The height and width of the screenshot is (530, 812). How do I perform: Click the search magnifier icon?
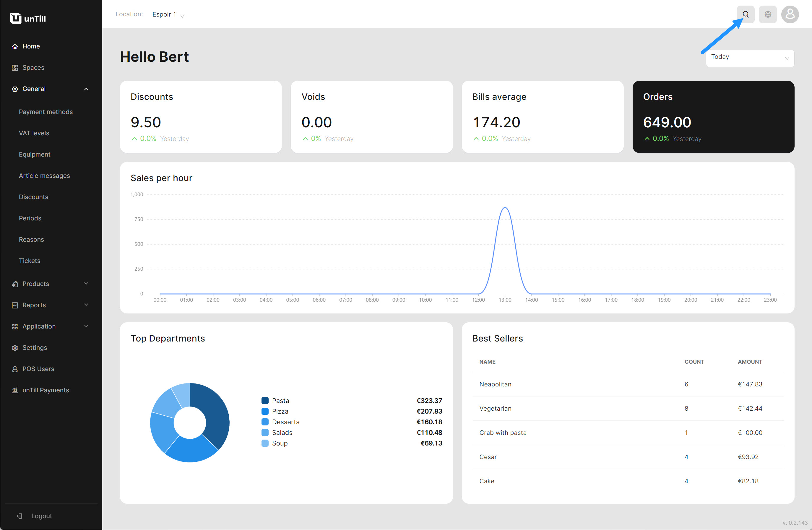click(746, 14)
